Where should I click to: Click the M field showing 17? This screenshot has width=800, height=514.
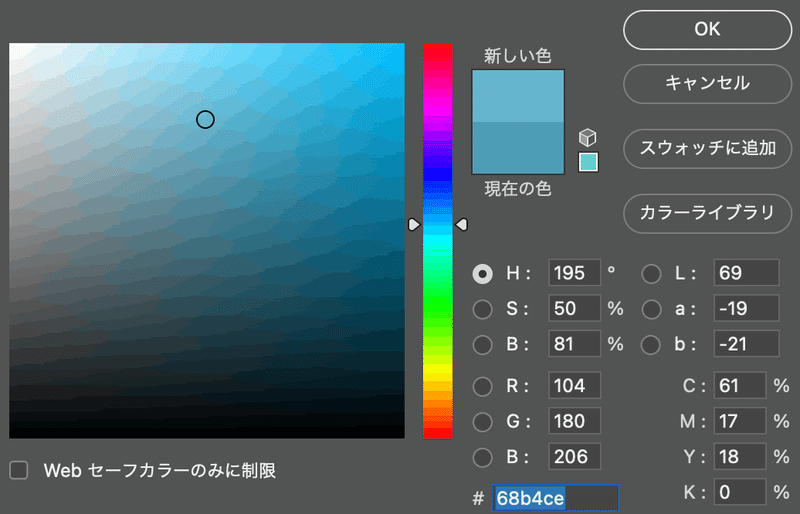(740, 421)
